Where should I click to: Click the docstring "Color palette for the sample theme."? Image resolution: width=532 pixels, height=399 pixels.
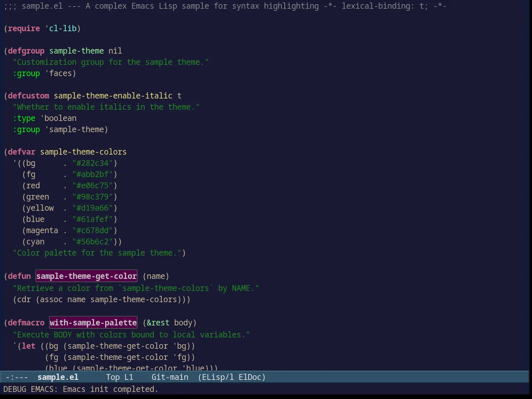click(97, 253)
